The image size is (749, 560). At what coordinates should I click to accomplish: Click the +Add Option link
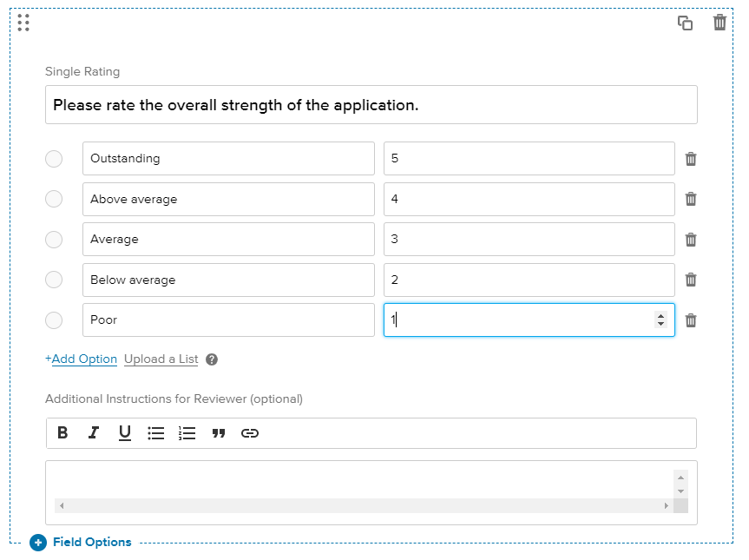click(x=82, y=359)
